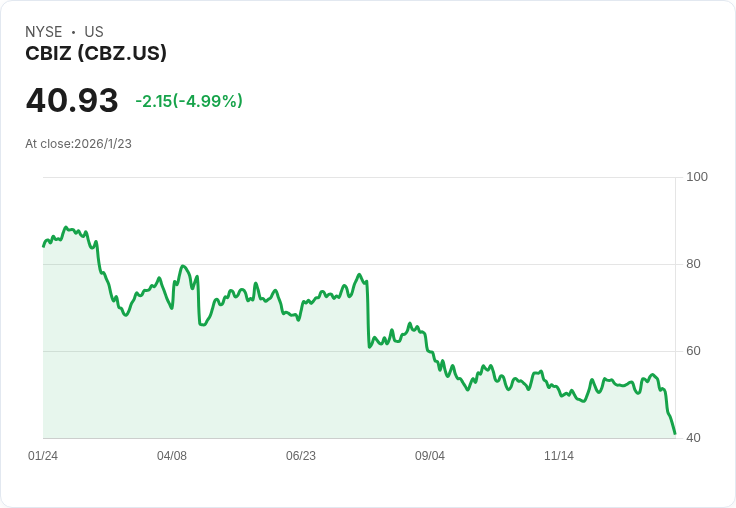The height and width of the screenshot is (508, 736).
Task: Select the 01/24 date on x-axis
Action: click(43, 456)
